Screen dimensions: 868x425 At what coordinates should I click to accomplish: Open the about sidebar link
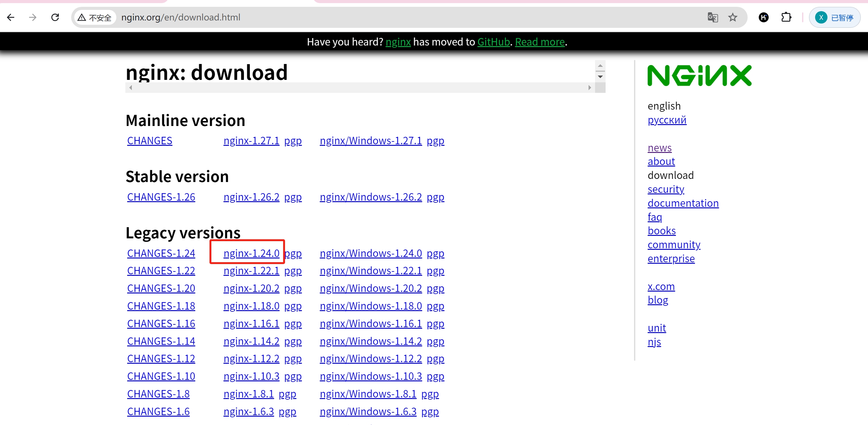tap(661, 162)
